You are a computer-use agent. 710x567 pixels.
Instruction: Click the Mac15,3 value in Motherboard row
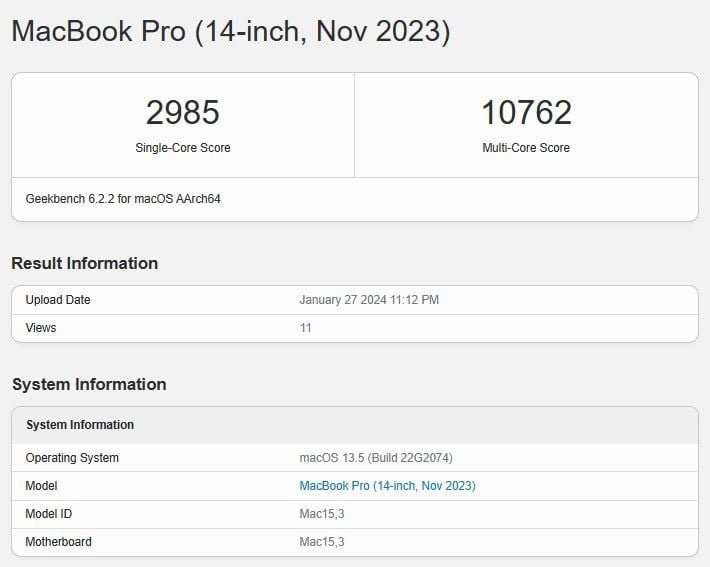(322, 542)
